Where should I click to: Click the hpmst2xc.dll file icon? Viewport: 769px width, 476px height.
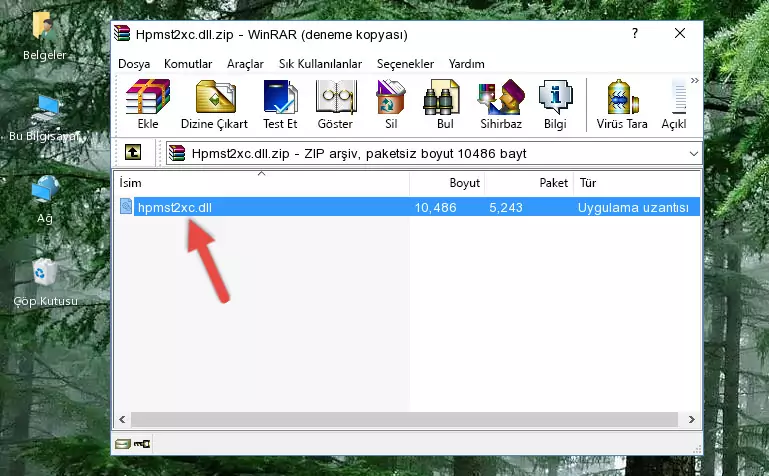(x=126, y=207)
